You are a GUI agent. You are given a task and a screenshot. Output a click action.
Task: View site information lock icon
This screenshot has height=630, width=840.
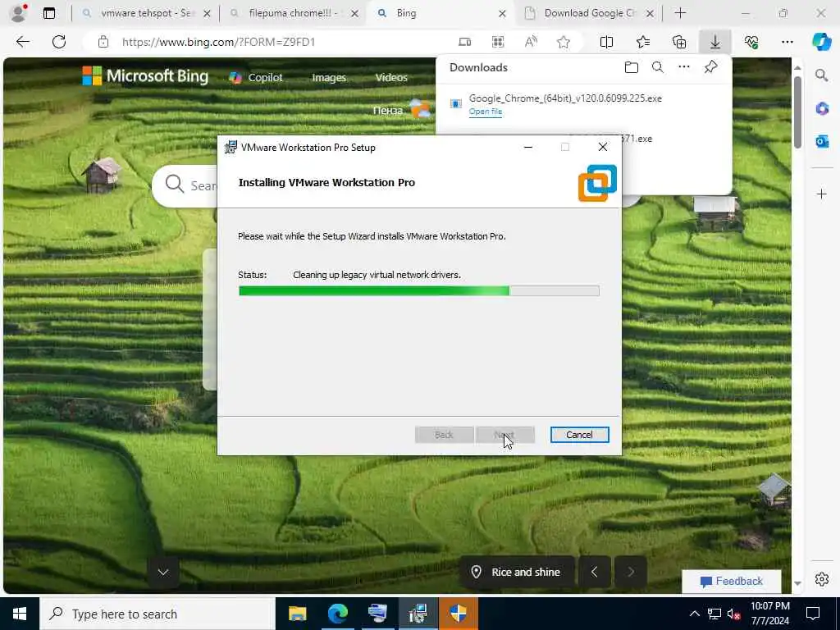pyautogui.click(x=103, y=42)
